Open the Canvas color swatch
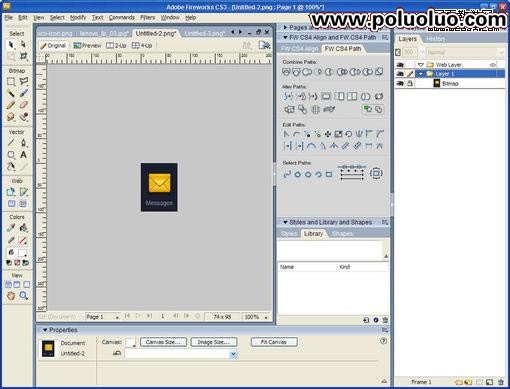510x389 pixels. (x=130, y=343)
